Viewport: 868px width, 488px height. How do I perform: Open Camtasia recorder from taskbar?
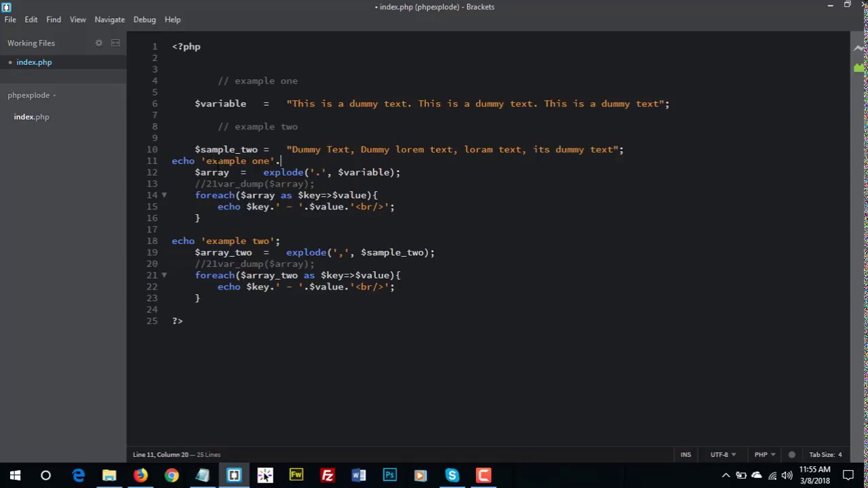(x=484, y=475)
